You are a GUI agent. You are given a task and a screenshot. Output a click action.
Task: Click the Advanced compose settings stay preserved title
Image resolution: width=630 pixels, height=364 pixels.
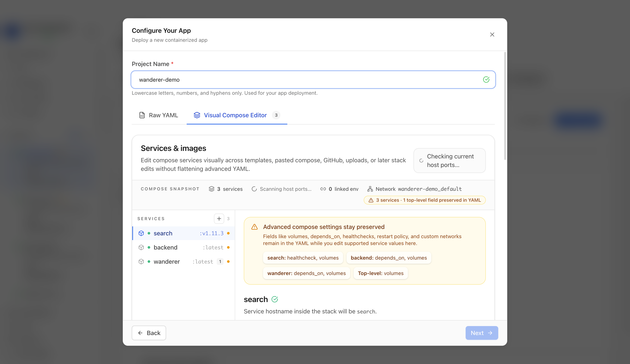pos(324,227)
